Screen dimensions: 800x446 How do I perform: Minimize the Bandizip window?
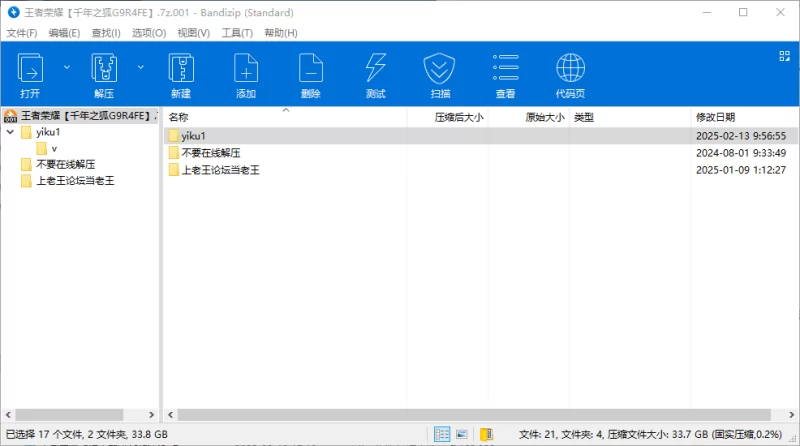[x=707, y=12]
